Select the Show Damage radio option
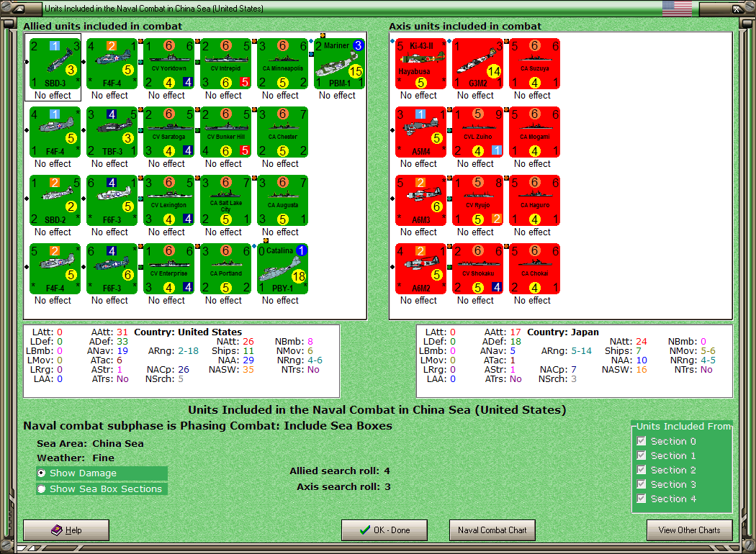Image resolution: width=756 pixels, height=554 pixels. pos(102,473)
